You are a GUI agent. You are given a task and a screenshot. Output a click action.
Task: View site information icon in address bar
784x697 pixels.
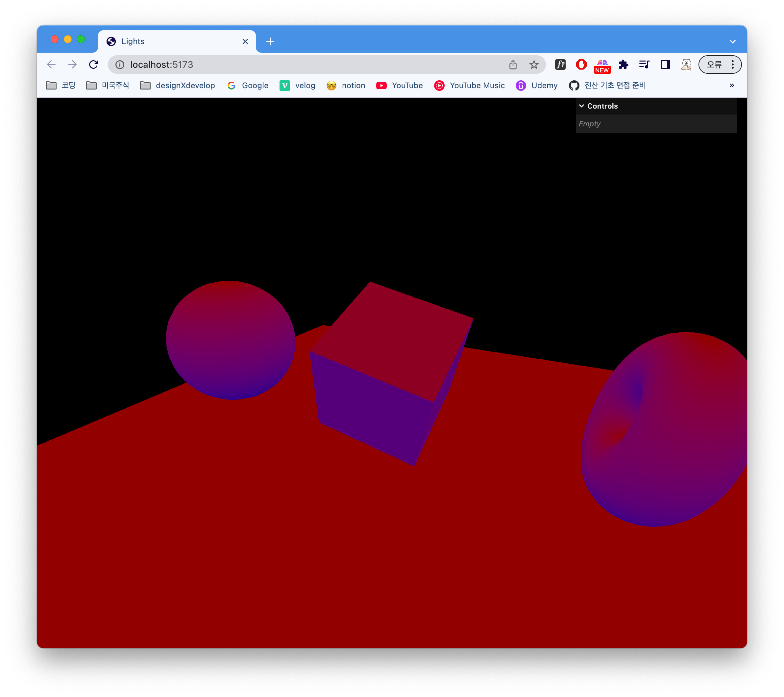[120, 65]
